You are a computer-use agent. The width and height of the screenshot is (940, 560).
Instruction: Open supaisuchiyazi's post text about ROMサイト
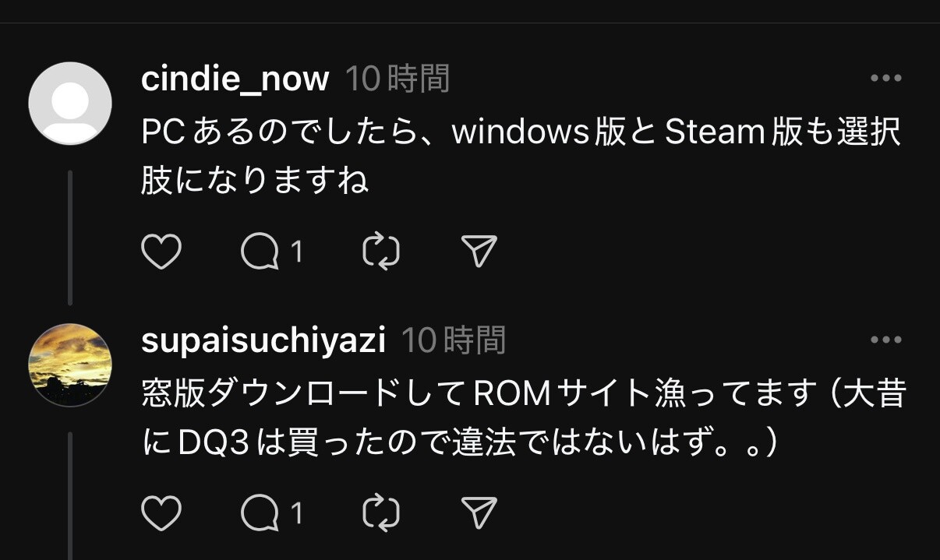[x=523, y=419]
